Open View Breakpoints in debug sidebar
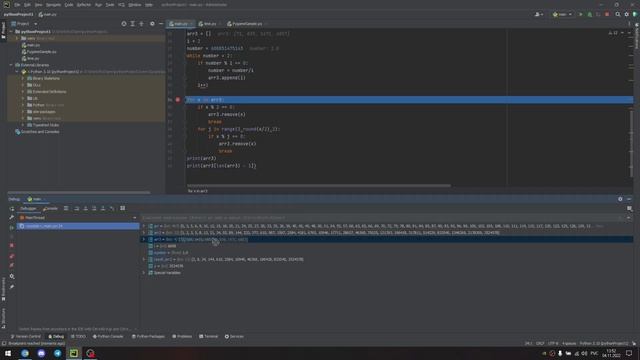This screenshot has width=640, height=360. 12,256
